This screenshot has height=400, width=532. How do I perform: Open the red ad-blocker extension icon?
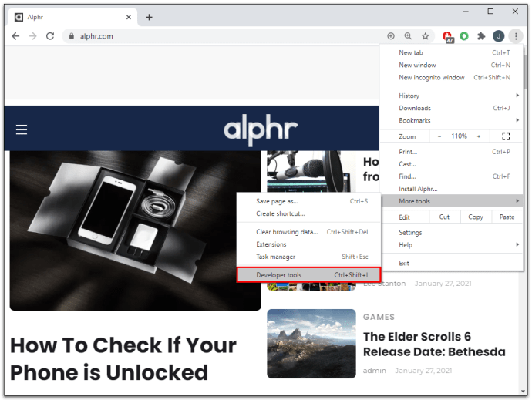(448, 37)
